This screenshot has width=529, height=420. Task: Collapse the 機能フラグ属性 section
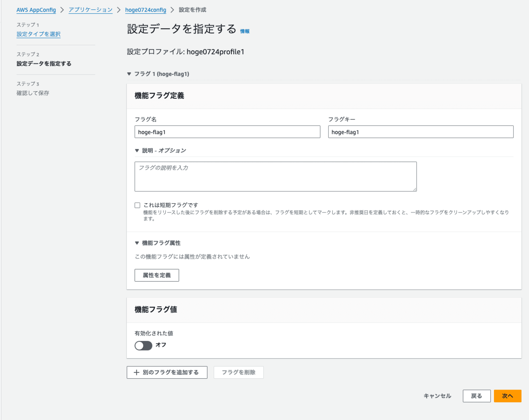pyautogui.click(x=158, y=243)
